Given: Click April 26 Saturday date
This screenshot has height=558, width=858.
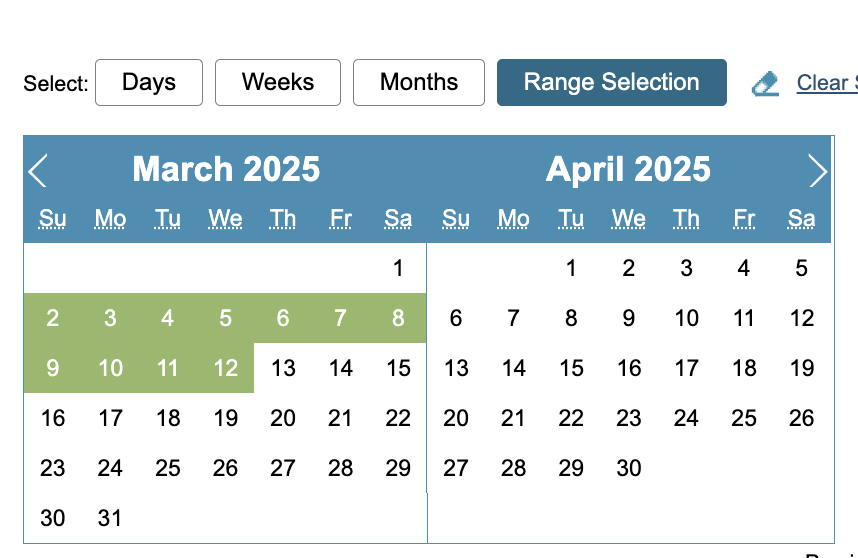Looking at the screenshot, I should pos(801,418).
